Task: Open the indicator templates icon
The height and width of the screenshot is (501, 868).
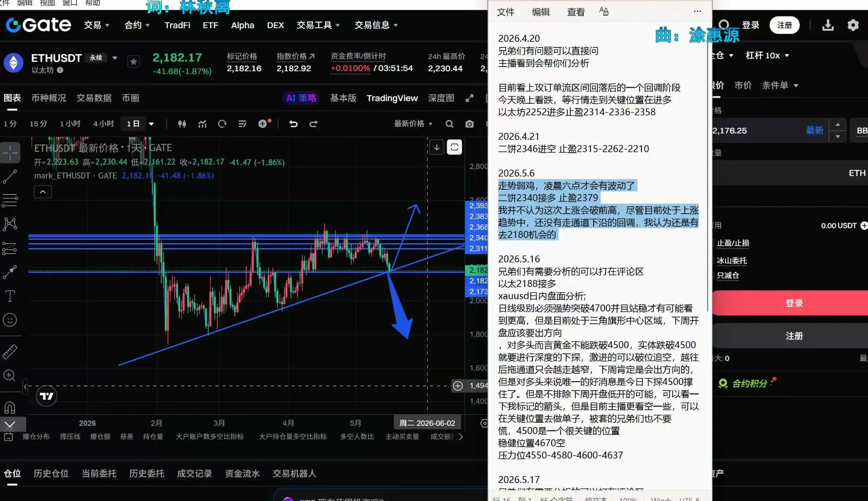Action: pos(242,124)
